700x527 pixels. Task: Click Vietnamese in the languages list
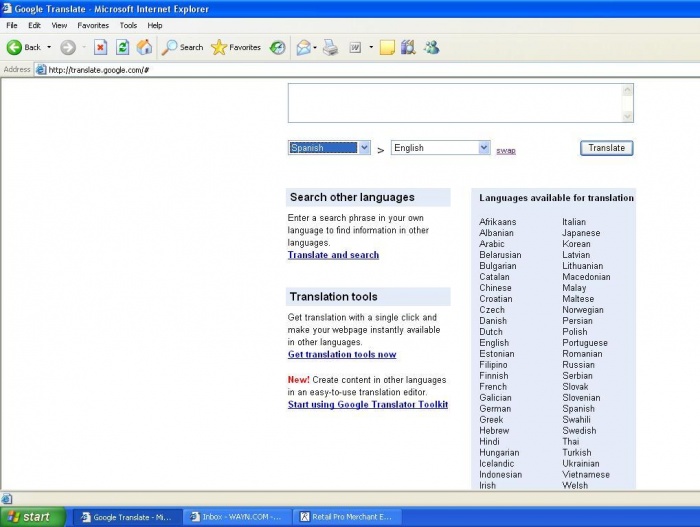586,475
